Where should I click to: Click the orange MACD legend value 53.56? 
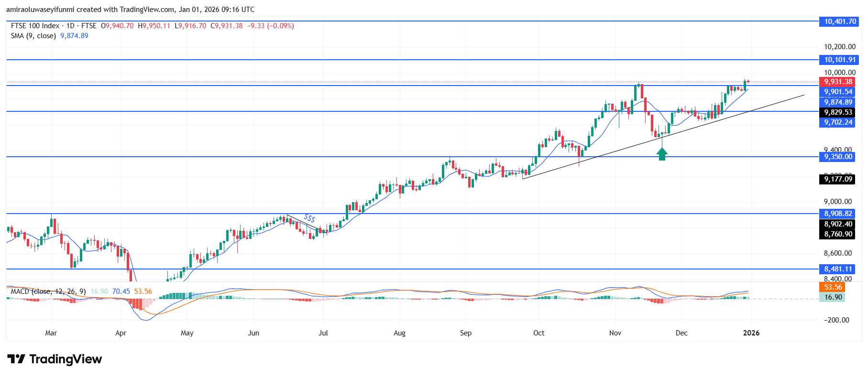point(143,291)
